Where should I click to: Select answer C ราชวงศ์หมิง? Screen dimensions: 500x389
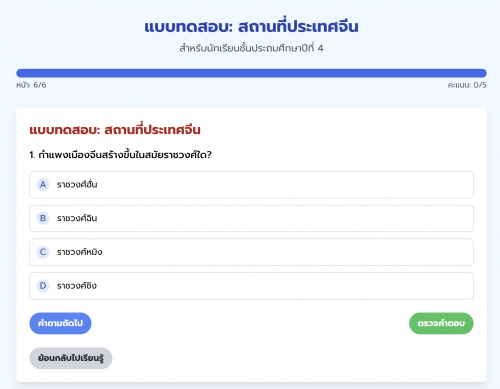(x=251, y=252)
